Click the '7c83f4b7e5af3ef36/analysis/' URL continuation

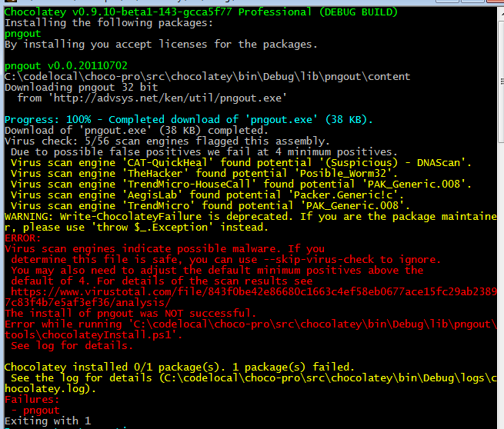(x=88, y=303)
